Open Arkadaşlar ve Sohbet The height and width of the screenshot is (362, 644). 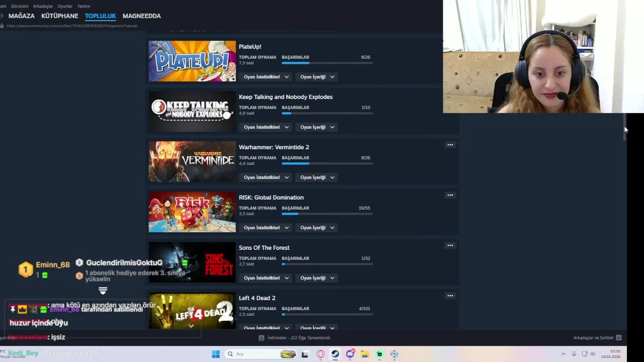pyautogui.click(x=593, y=338)
